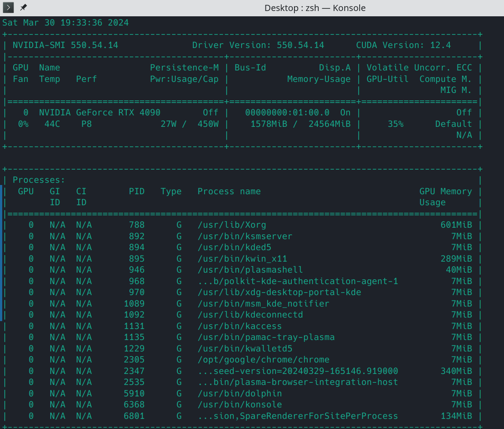The width and height of the screenshot is (504, 429).
Task: Click the 340MiB memory value
Action: point(456,371)
